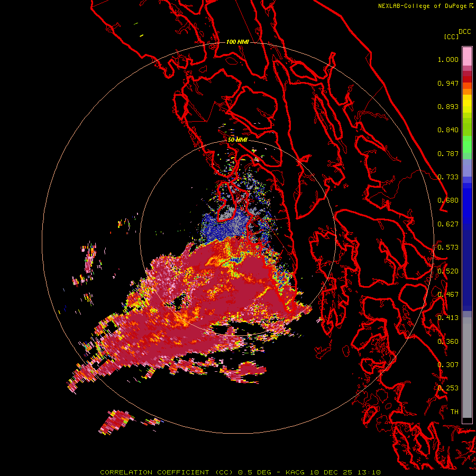The height and width of the screenshot is (476, 476).
Task: Click the 0.680 scale value
Action: [x=448, y=200]
